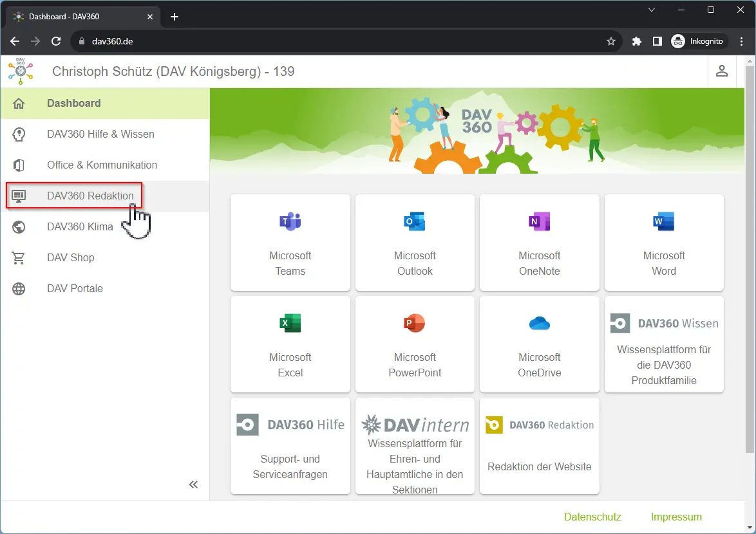Viewport: 756px width, 534px height.
Task: Launch the Microsoft Excel tile
Action: coord(290,344)
